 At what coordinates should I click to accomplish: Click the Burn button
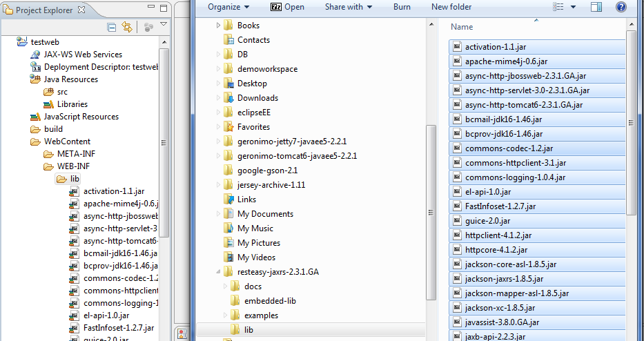pyautogui.click(x=402, y=7)
